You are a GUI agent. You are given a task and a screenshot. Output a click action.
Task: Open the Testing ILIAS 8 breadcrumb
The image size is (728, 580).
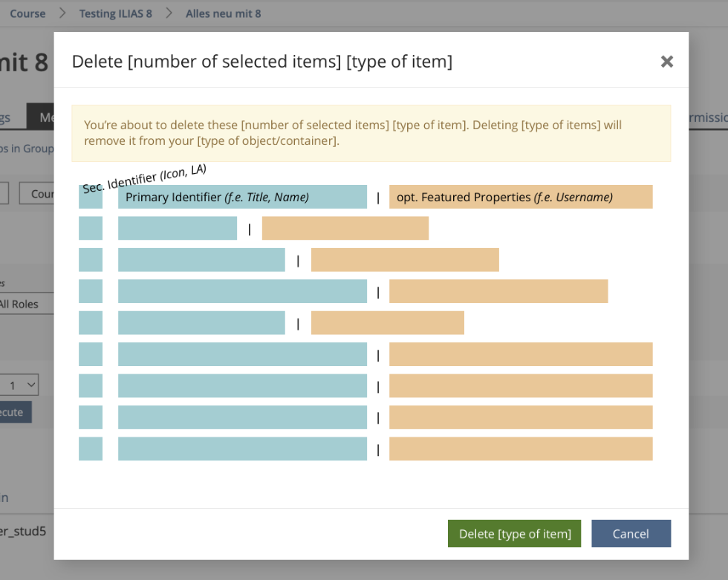(x=114, y=13)
